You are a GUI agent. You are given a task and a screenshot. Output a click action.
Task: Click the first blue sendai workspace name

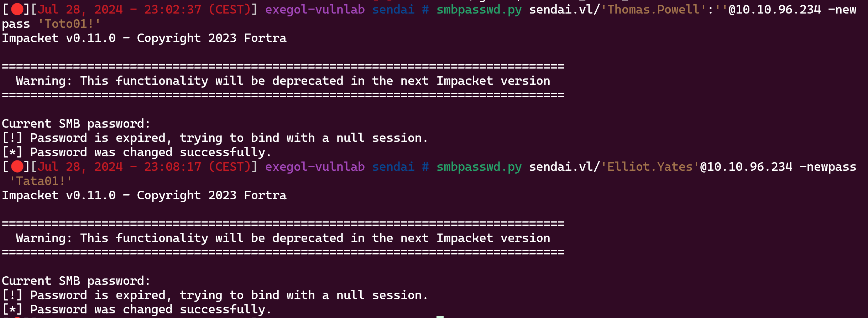393,9
